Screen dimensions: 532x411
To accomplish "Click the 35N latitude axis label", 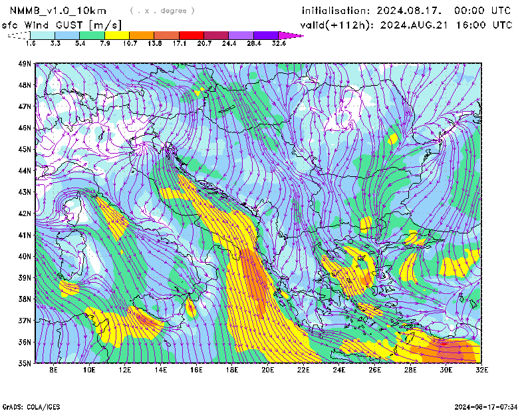I will point(25,363).
